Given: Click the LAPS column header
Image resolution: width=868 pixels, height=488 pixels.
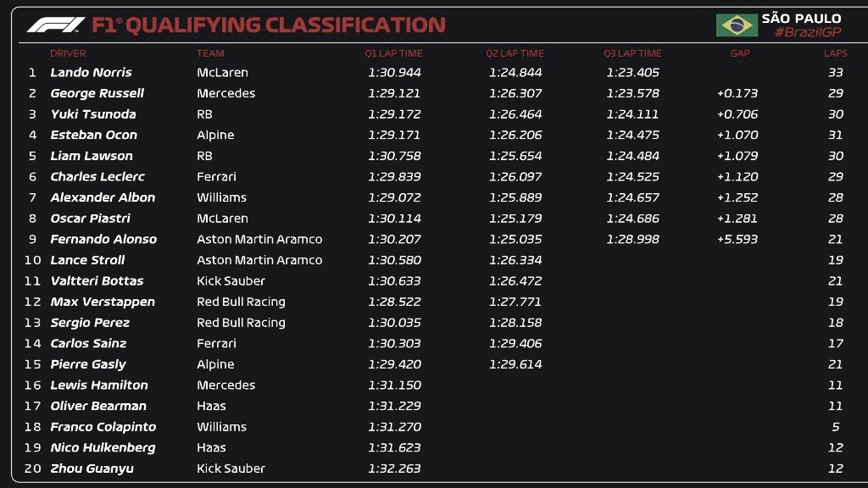Looking at the screenshot, I should click(x=835, y=53).
